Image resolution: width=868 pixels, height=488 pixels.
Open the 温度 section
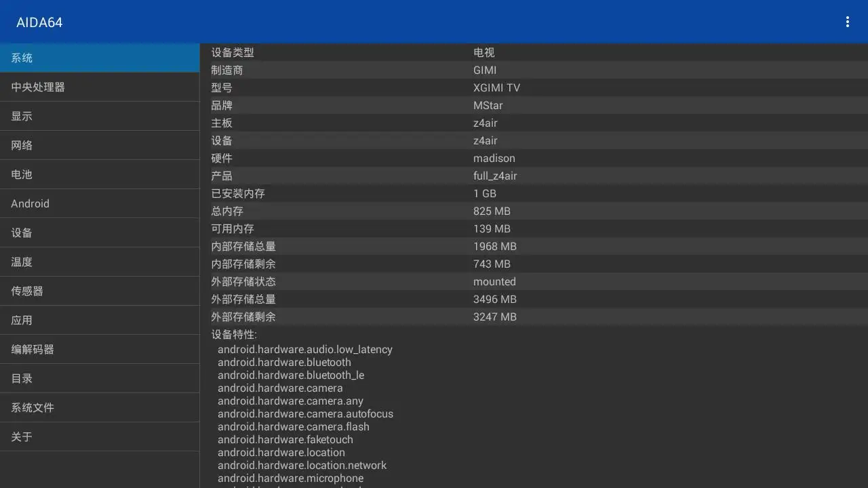click(100, 262)
